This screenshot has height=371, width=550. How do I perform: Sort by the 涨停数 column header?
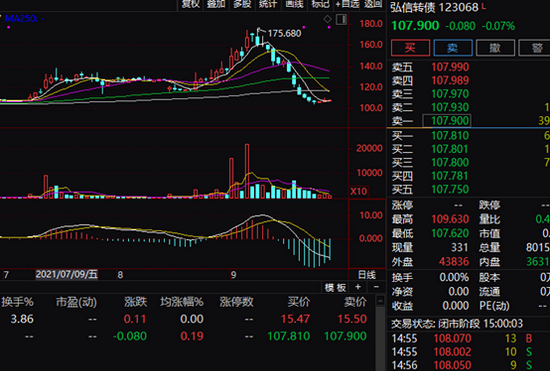coord(236,302)
